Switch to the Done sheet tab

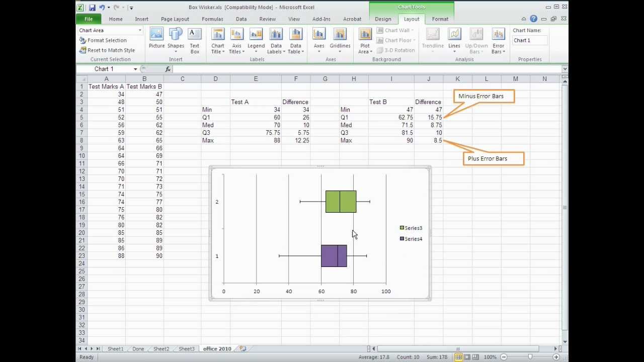point(138,348)
